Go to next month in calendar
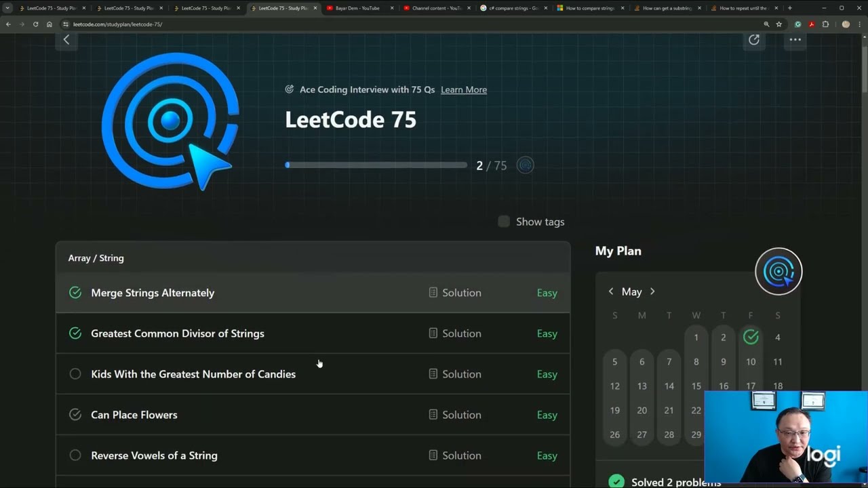 [652, 291]
